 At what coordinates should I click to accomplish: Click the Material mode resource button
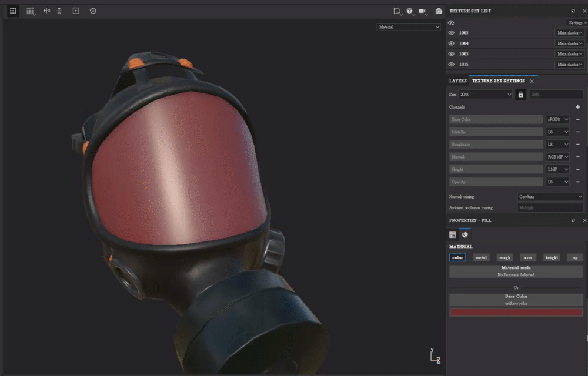(516, 271)
